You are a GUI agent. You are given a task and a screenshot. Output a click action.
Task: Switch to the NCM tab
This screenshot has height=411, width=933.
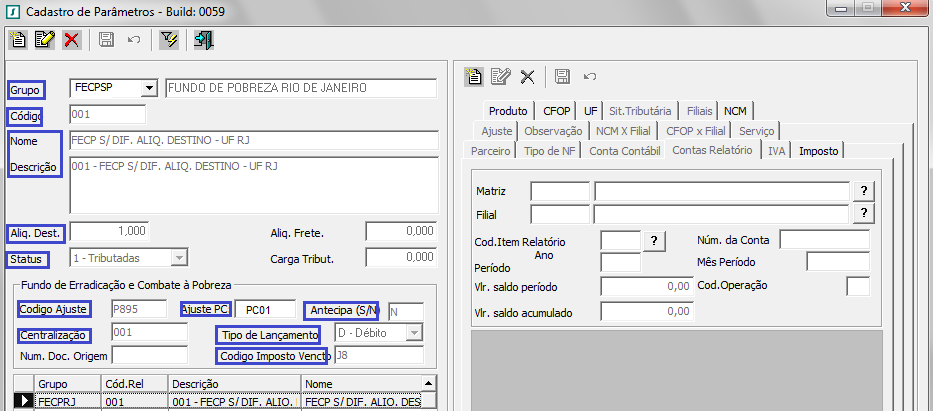(x=735, y=111)
